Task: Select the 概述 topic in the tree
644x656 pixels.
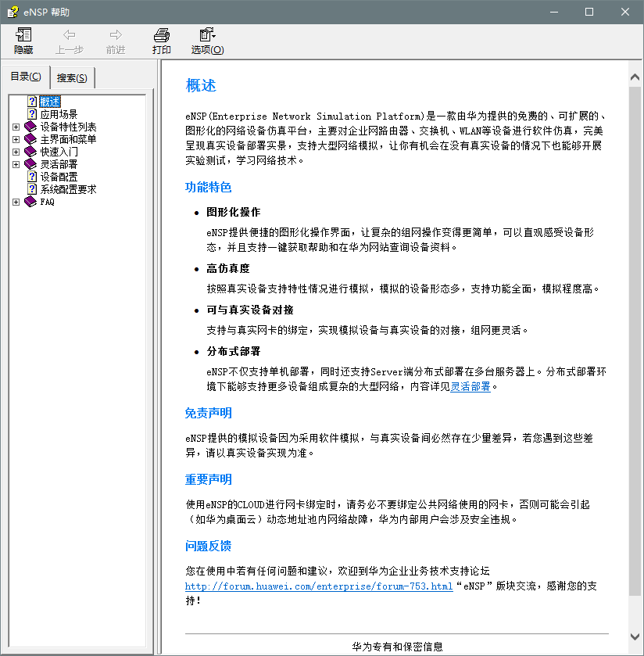Action: 50,102
